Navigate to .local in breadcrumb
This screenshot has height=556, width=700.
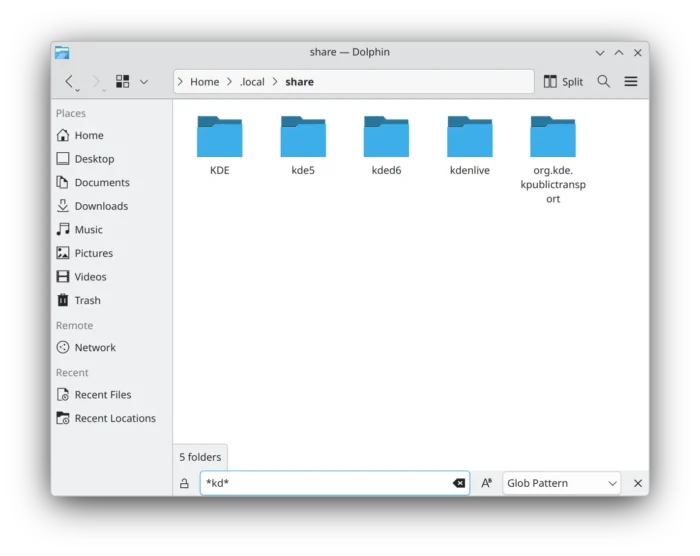252,82
